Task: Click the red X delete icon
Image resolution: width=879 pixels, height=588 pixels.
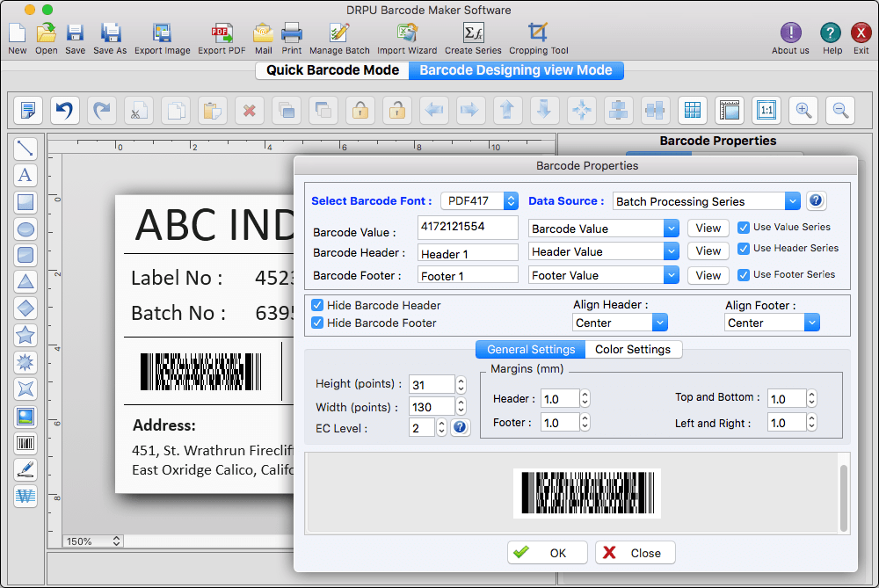Action: [x=250, y=110]
